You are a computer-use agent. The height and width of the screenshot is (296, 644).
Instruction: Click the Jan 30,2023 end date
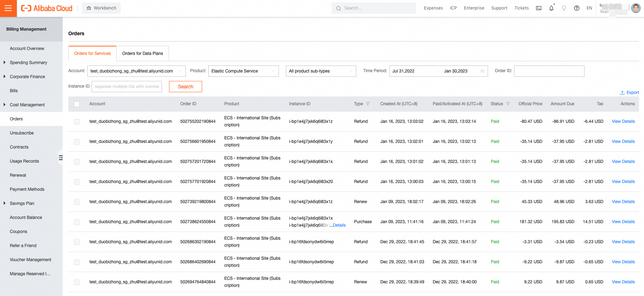pos(456,71)
